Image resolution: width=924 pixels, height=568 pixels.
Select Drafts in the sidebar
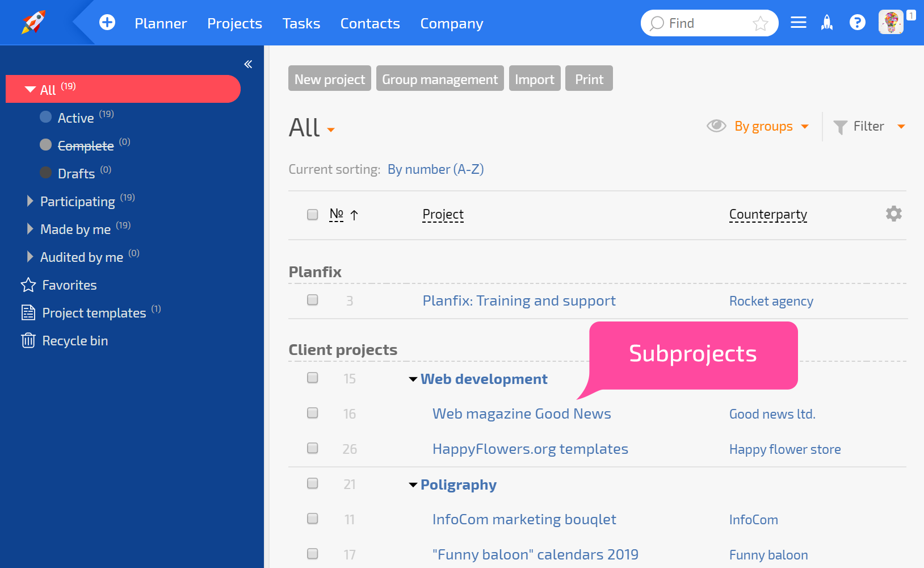point(76,173)
